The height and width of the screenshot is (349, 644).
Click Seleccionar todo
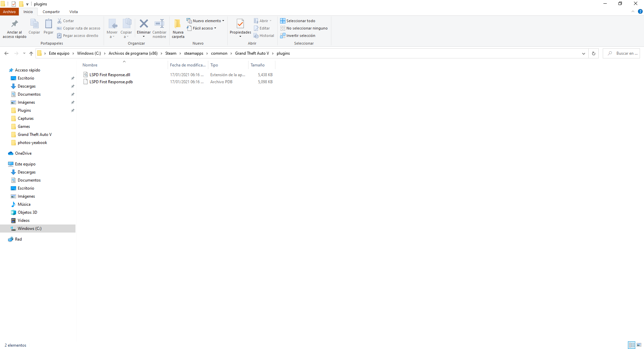pyautogui.click(x=298, y=21)
